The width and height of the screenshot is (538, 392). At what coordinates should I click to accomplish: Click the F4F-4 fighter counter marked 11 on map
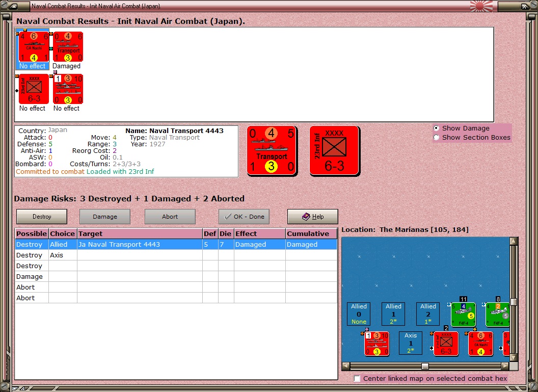tap(463, 315)
